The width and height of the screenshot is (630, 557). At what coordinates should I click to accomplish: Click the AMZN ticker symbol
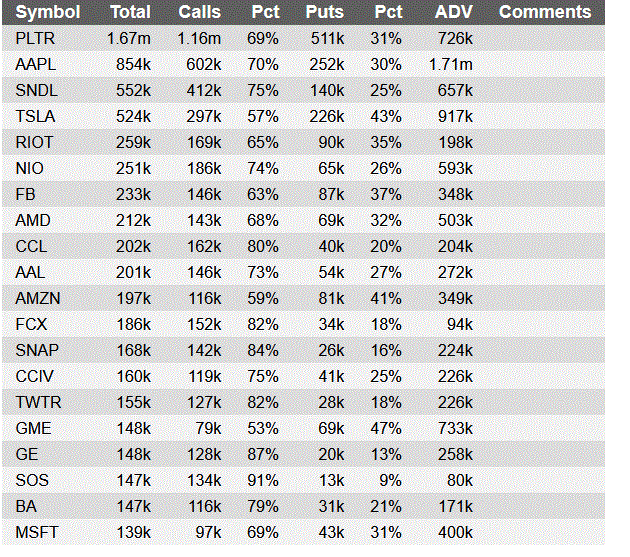(x=38, y=298)
